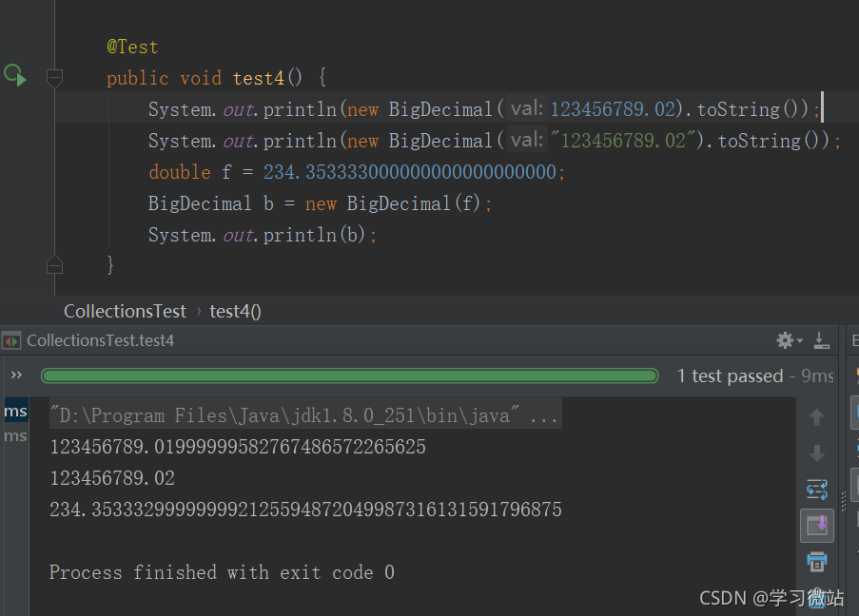Click console output line '123456789.02'

112,478
